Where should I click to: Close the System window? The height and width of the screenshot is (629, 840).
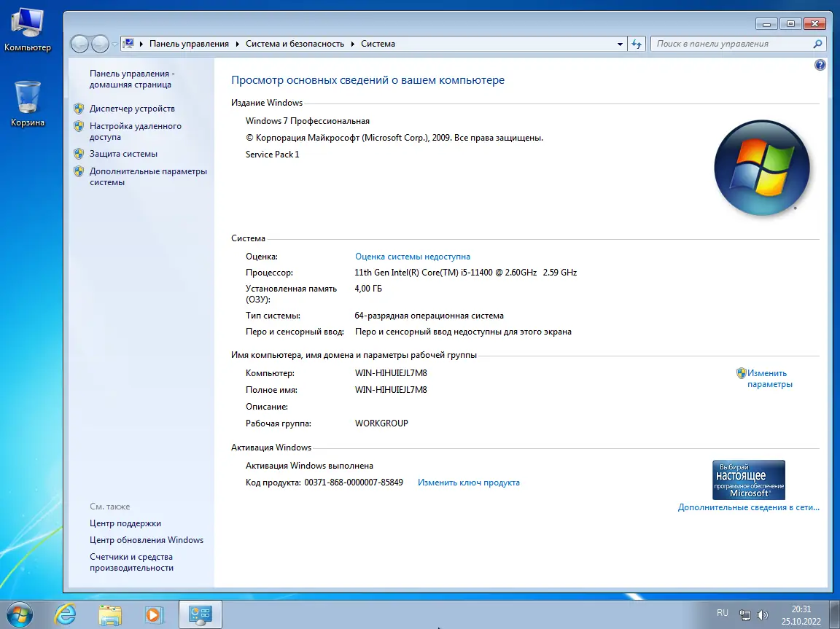click(814, 24)
